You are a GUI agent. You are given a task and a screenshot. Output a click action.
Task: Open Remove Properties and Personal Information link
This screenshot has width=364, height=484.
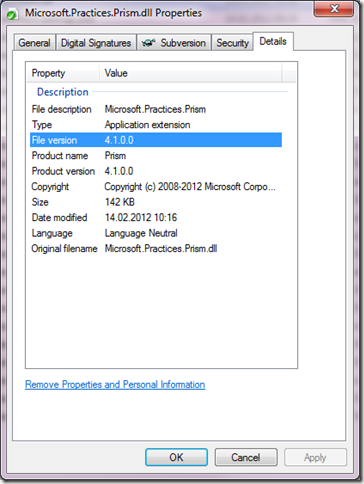[x=115, y=385]
